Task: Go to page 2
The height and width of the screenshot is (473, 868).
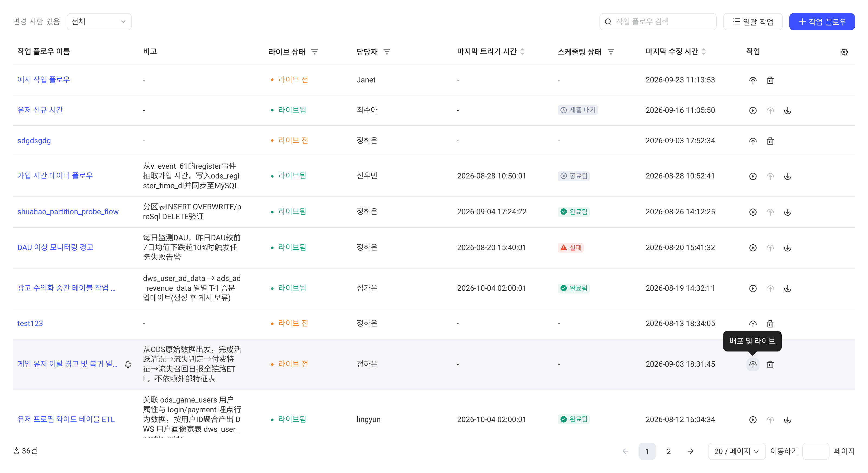Action: pos(669,451)
